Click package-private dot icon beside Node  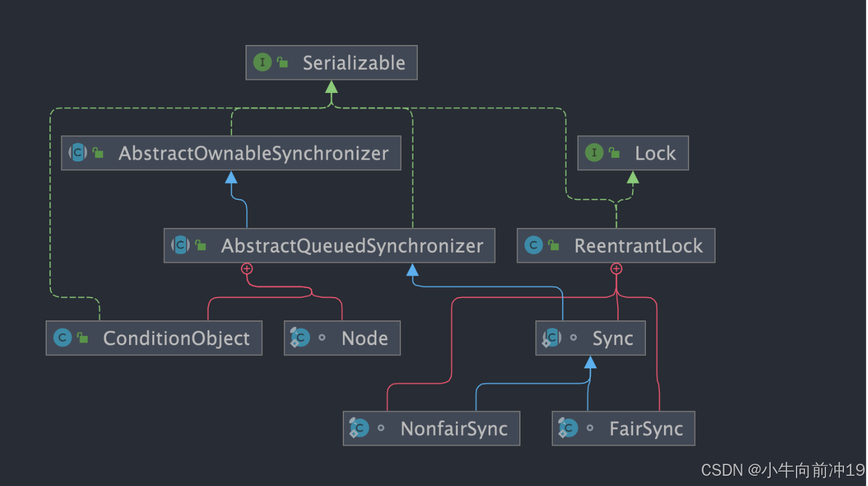(322, 338)
